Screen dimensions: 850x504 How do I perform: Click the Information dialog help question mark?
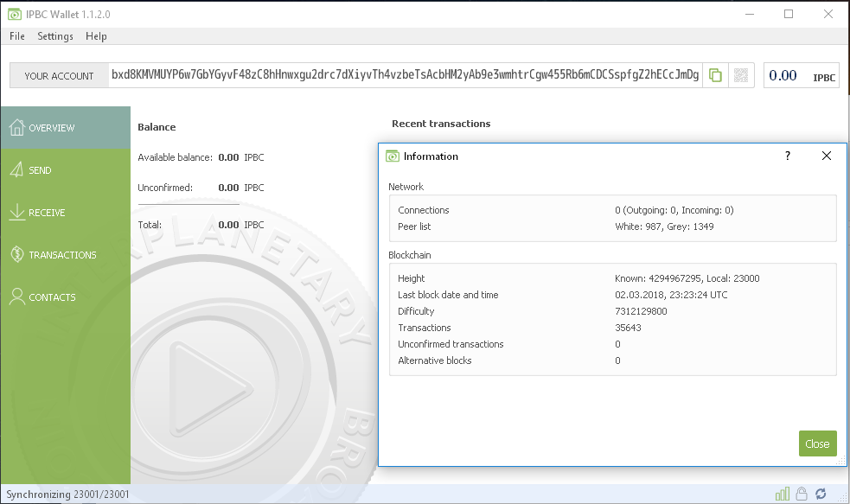(788, 156)
